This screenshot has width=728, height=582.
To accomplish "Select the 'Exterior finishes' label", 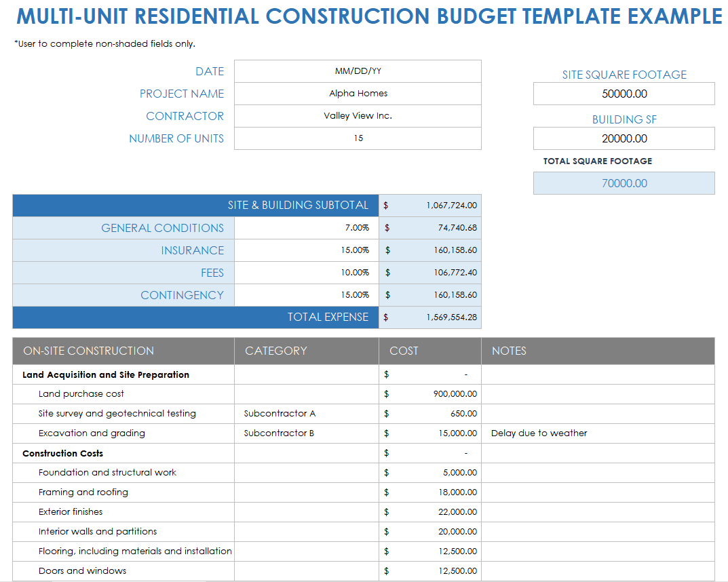I will (71, 512).
